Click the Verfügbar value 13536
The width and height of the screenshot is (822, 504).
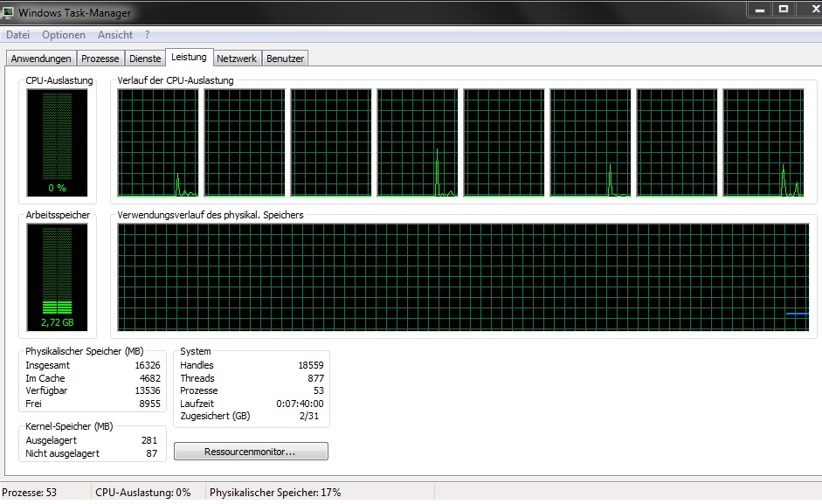click(x=148, y=390)
